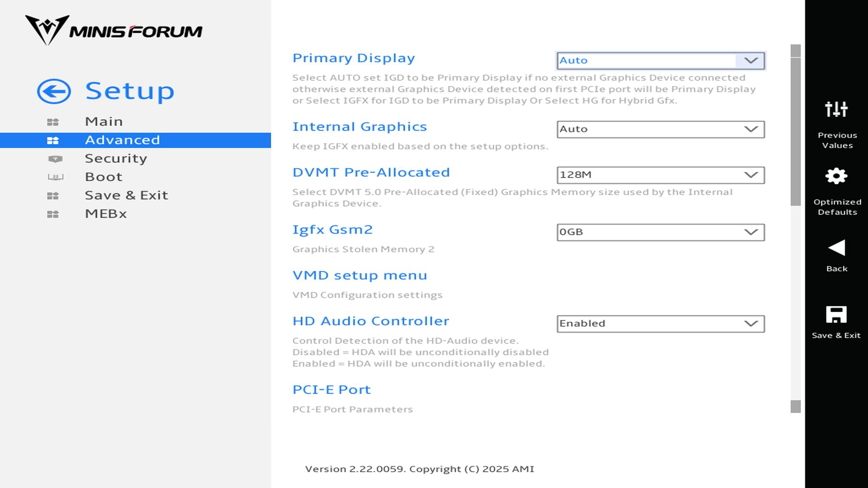Open the Primary Display dropdown
The image size is (868, 488).
click(660, 61)
